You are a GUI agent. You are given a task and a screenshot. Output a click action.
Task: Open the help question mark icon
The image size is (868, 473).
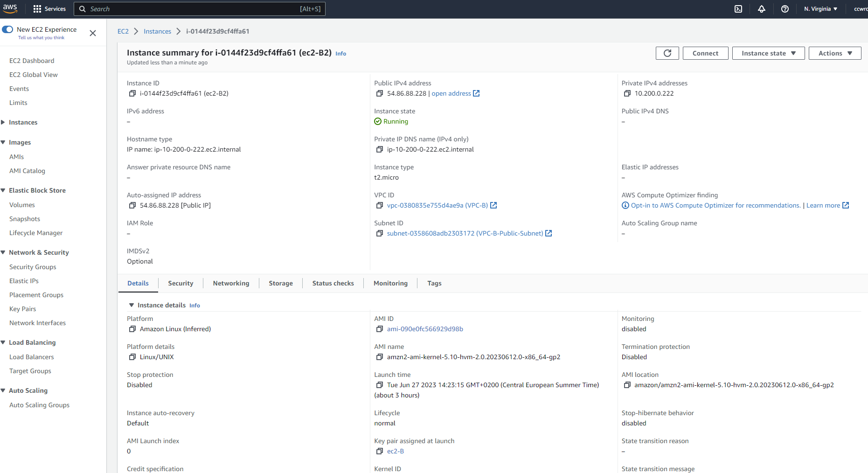click(785, 9)
